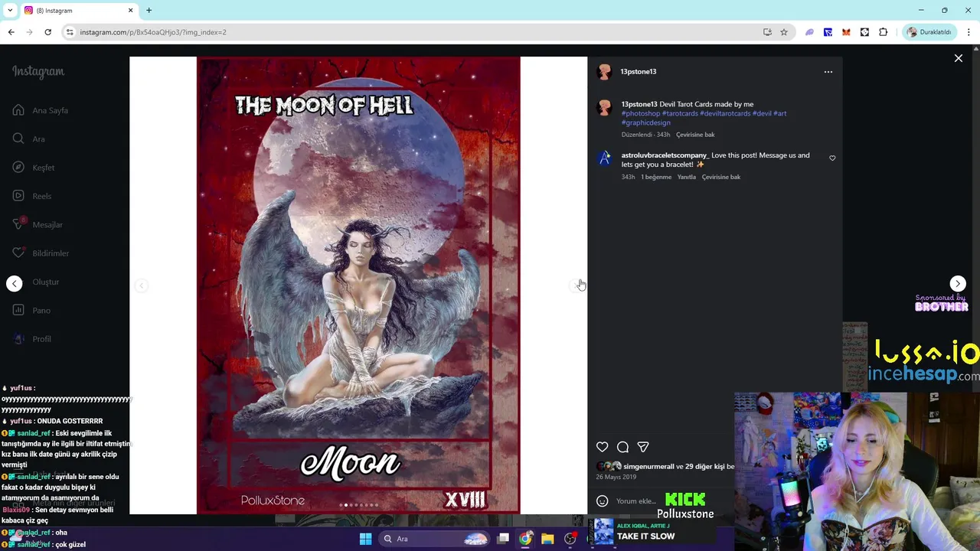This screenshot has height=551, width=980.
Task: Open Windows Start menu
Action: (x=365, y=539)
